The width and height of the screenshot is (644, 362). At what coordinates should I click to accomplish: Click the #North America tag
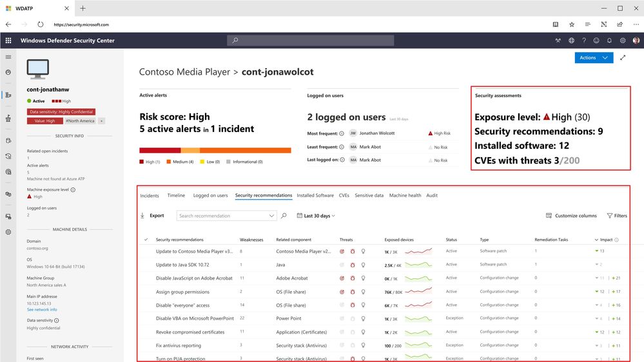(x=80, y=120)
